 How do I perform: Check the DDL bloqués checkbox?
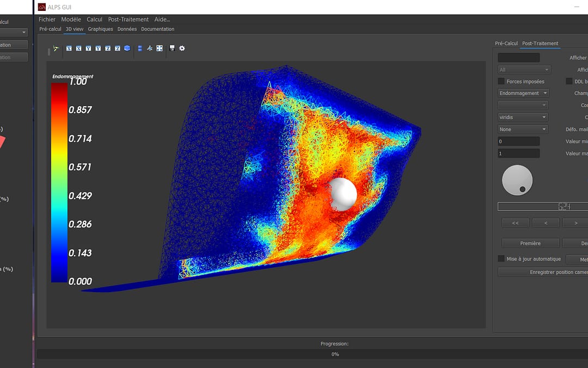pyautogui.click(x=569, y=81)
